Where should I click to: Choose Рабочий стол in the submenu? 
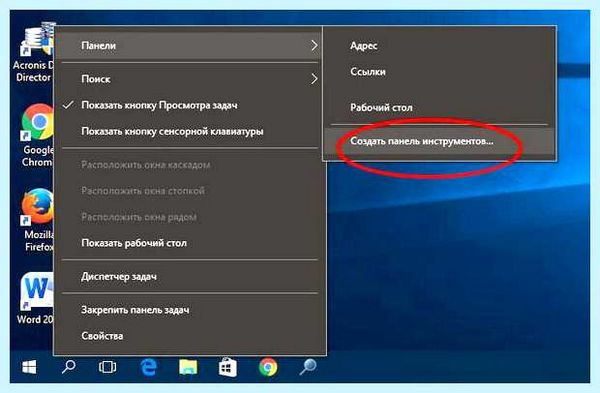(439, 108)
